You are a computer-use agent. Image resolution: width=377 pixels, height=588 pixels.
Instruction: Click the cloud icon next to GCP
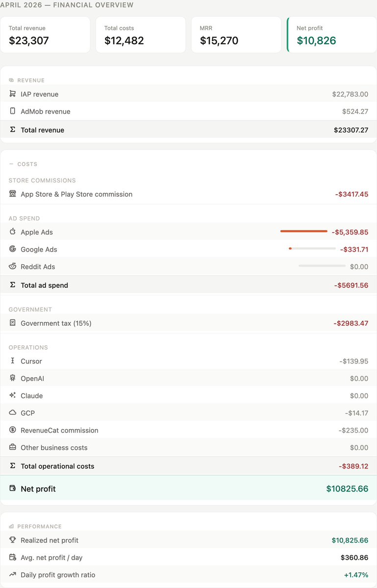coord(12,412)
